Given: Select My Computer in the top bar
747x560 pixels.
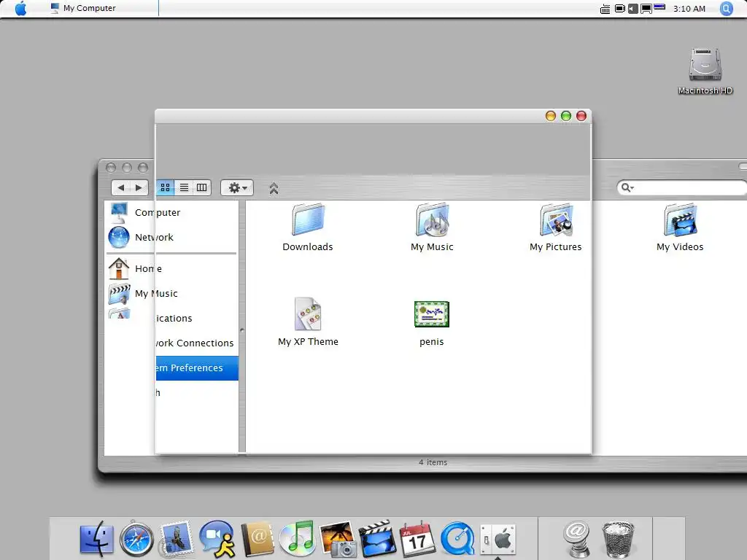Looking at the screenshot, I should [83, 8].
